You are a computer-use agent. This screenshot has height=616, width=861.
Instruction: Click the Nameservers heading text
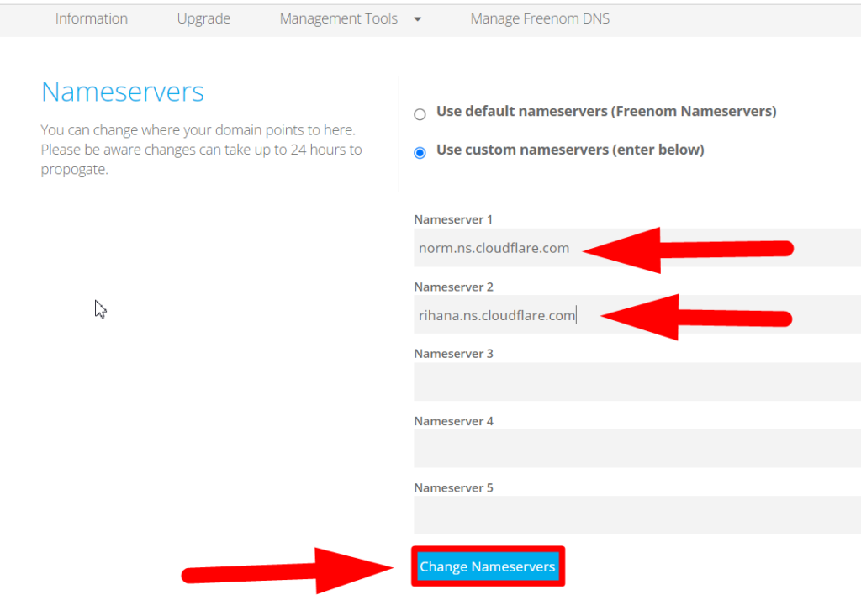pos(123,92)
